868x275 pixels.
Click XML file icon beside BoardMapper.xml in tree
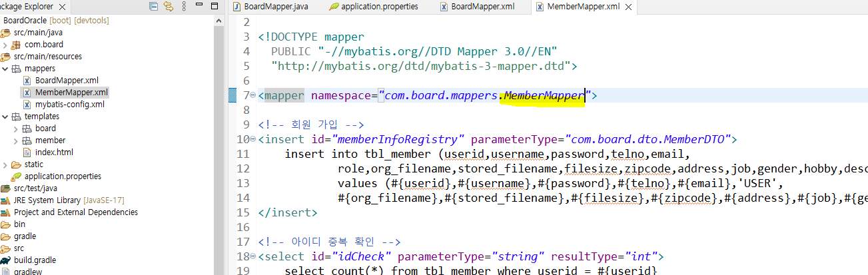[27, 81]
